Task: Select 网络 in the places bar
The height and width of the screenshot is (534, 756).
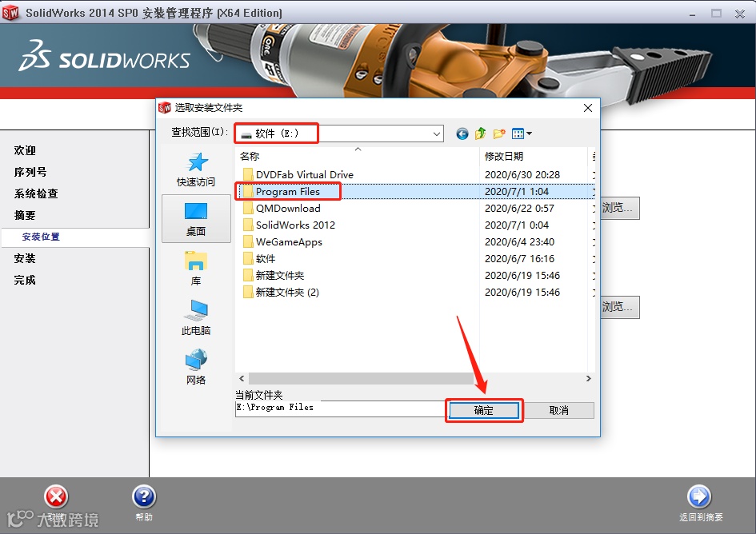Action: click(x=196, y=367)
